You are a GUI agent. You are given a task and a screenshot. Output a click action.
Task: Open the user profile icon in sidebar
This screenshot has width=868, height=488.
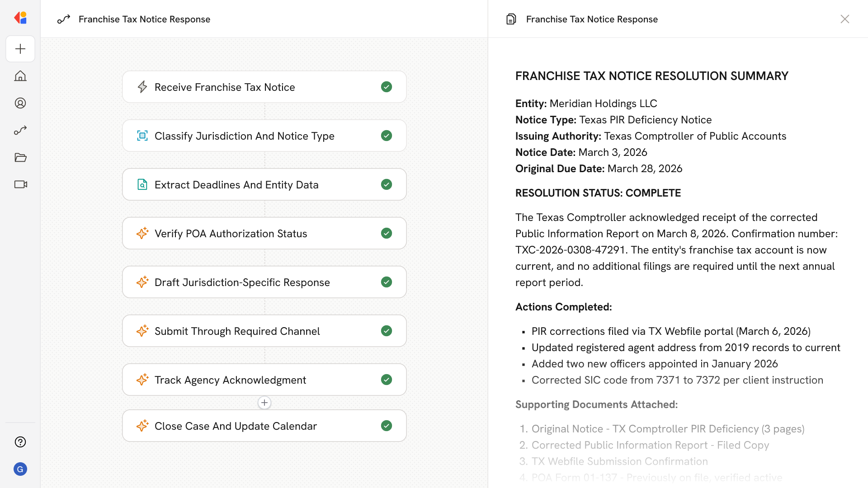pyautogui.click(x=20, y=103)
